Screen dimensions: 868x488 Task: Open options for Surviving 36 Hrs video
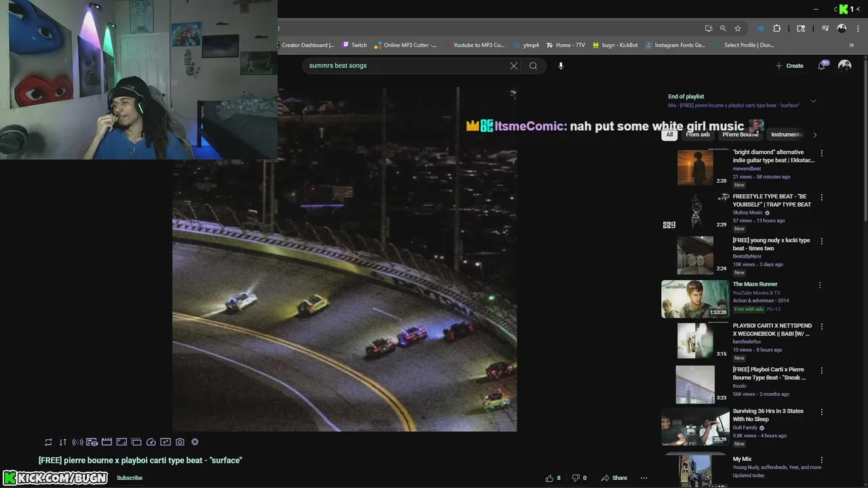[821, 412]
